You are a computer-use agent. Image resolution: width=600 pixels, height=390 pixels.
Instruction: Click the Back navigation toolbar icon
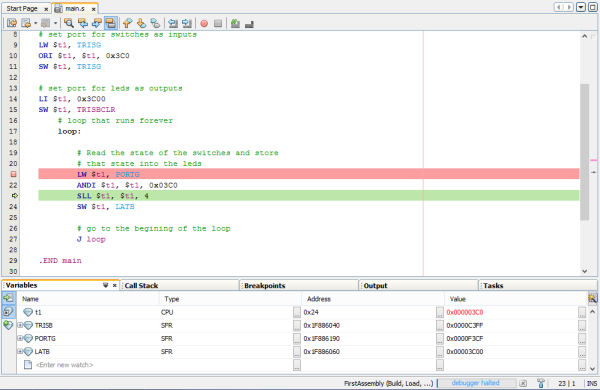[x=26, y=23]
